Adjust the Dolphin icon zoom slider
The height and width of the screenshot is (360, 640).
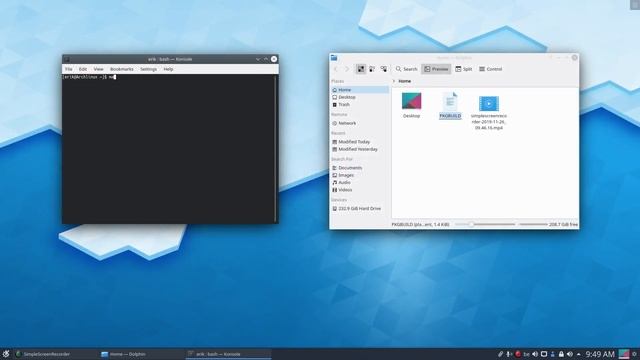[485, 224]
